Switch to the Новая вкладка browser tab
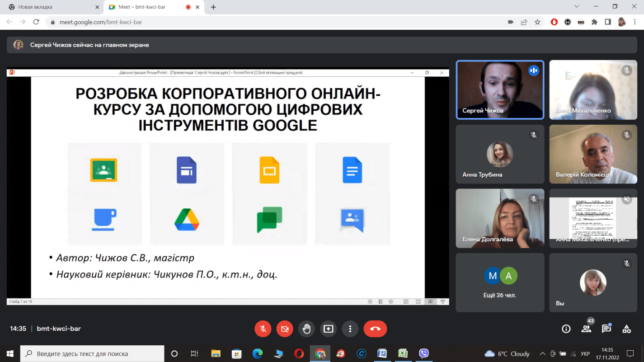Screen dimensions: 644x362 (53, 7)
